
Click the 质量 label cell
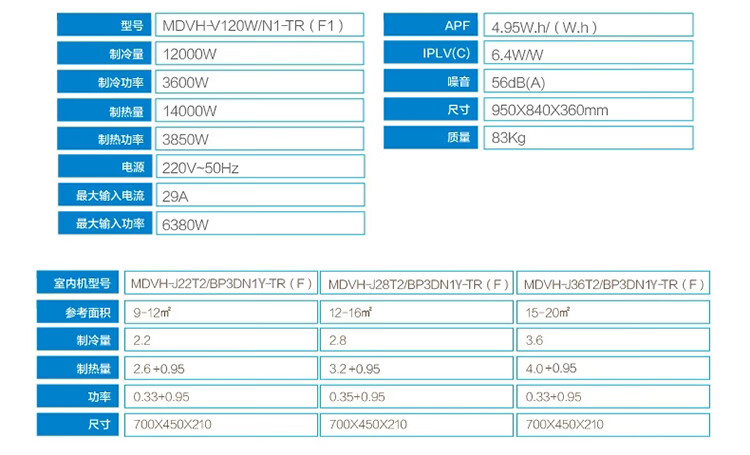click(x=430, y=137)
